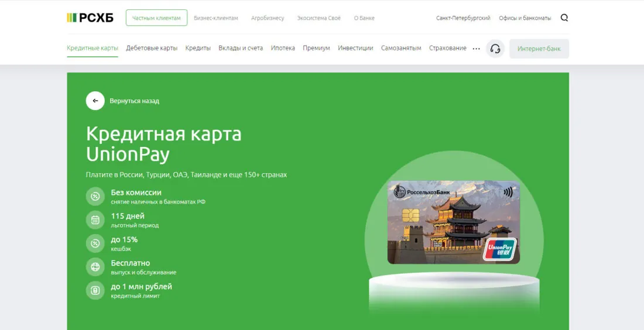
Task: Click the Кредитная карта UnionPay heading
Action: click(x=164, y=144)
